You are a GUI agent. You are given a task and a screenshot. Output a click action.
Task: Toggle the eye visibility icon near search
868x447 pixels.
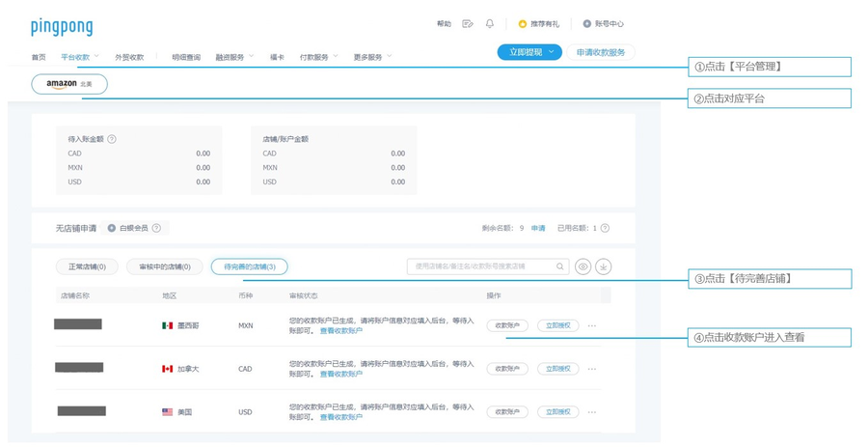pos(583,266)
